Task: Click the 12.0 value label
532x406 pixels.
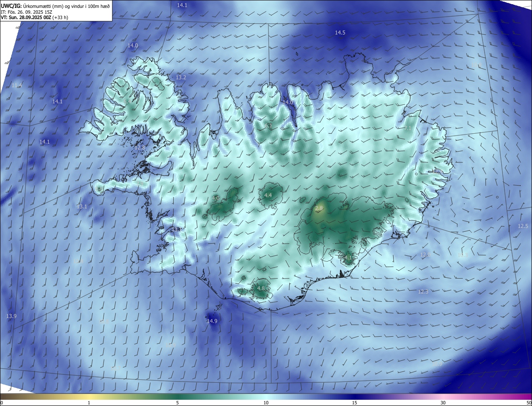Action: (x=425, y=255)
